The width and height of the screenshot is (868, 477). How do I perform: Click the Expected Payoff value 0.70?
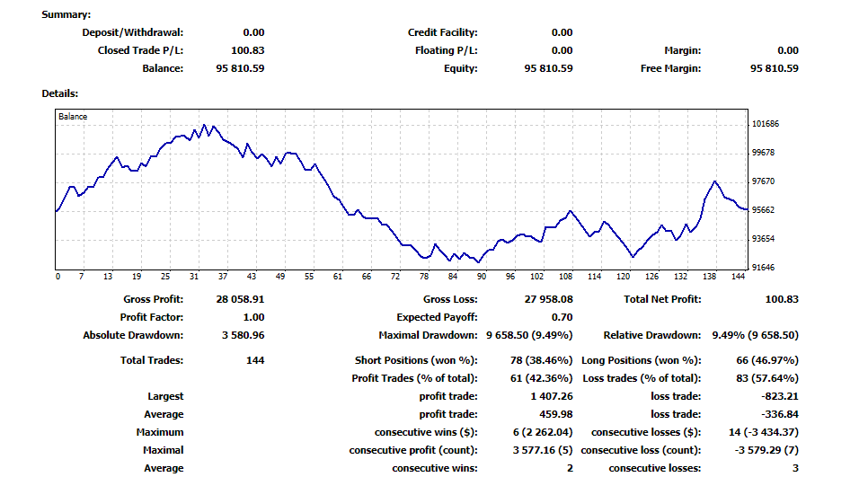click(x=562, y=317)
